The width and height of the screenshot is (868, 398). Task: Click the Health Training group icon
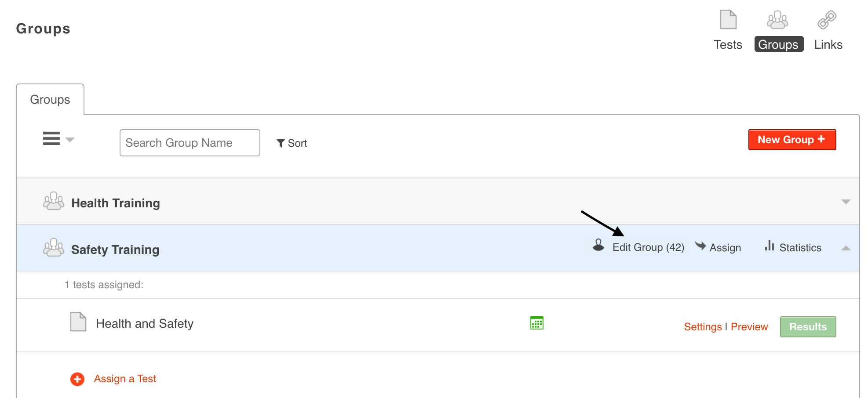54,201
